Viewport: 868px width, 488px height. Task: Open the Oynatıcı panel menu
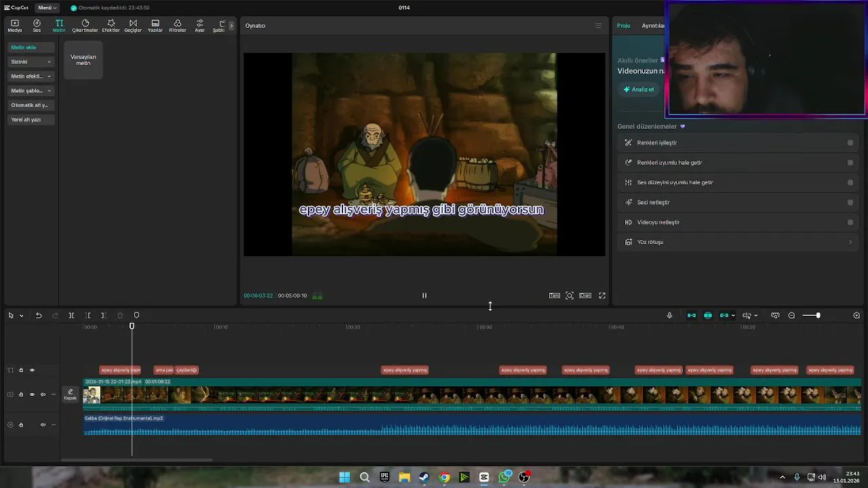pos(598,26)
